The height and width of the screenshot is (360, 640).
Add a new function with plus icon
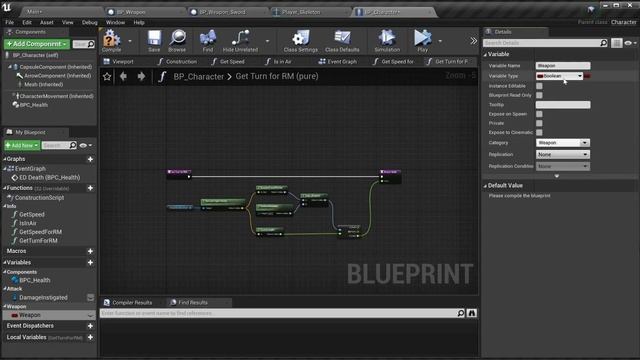tap(90, 188)
